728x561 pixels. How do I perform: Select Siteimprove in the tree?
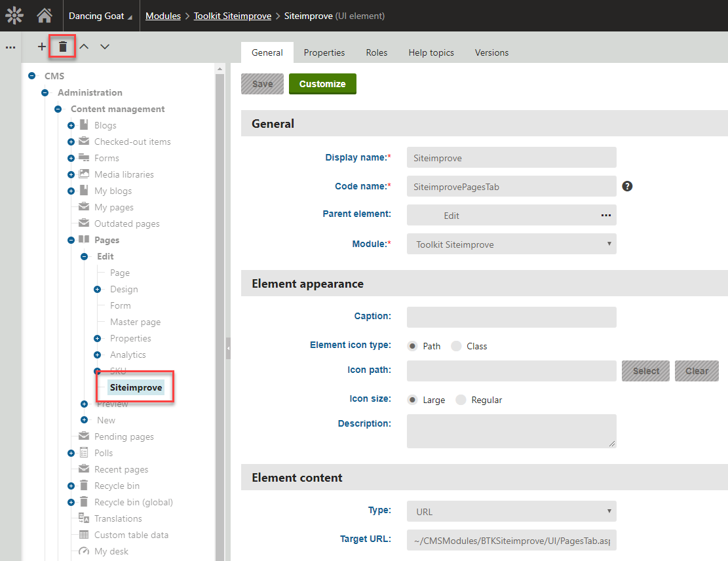pos(136,387)
